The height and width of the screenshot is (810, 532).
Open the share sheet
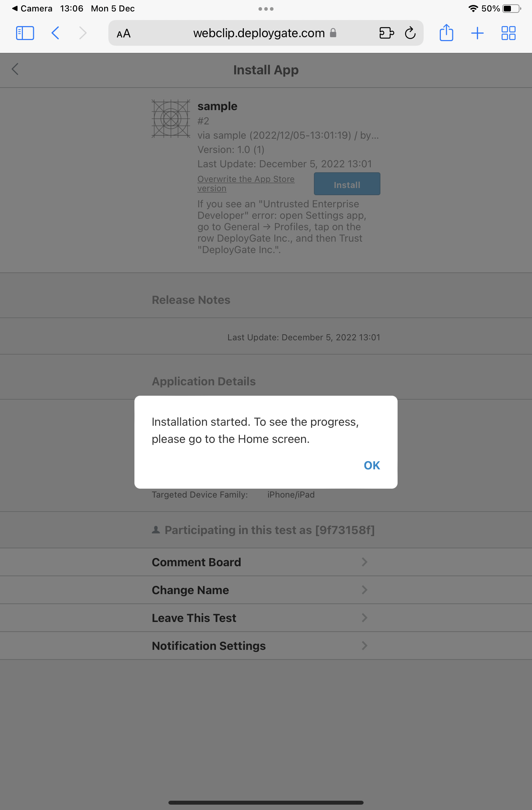(446, 33)
